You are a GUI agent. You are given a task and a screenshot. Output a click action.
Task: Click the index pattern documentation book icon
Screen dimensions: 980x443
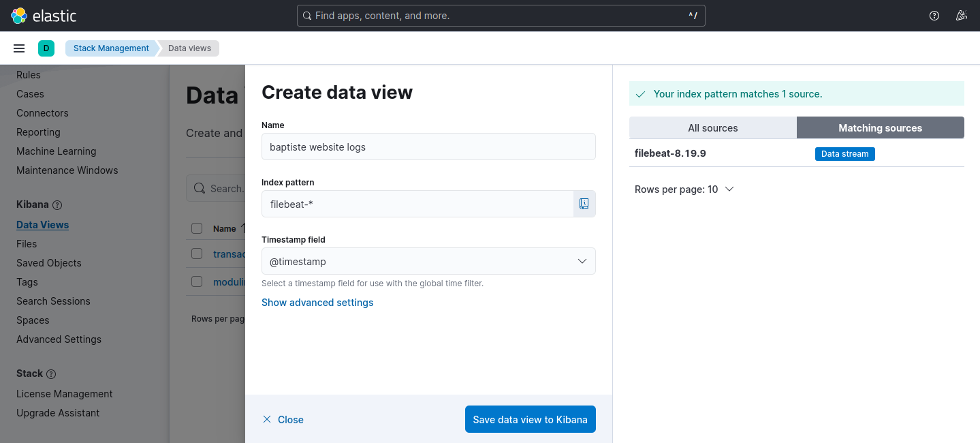pyautogui.click(x=584, y=203)
